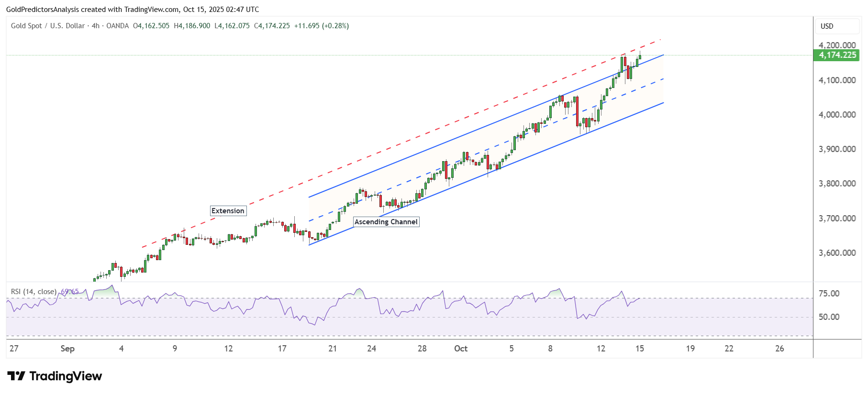Select the Extension annotation label
The height and width of the screenshot is (394, 868).
pos(228,211)
